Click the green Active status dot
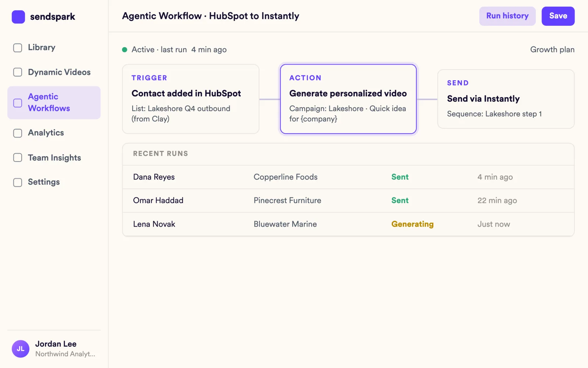Viewport: 588px width, 368px height. click(125, 50)
